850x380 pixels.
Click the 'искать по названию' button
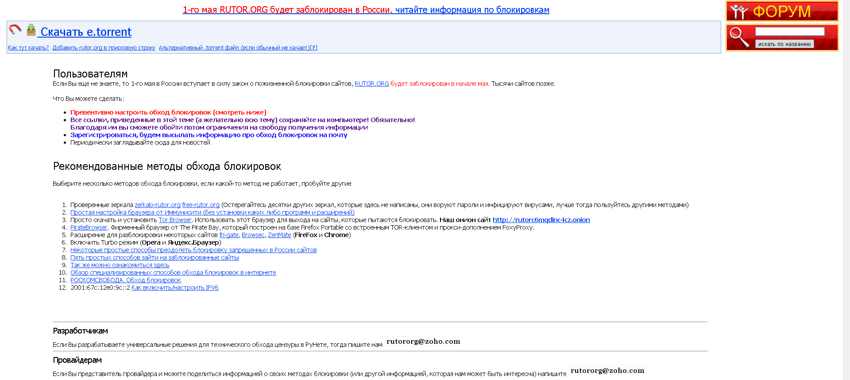(x=784, y=44)
